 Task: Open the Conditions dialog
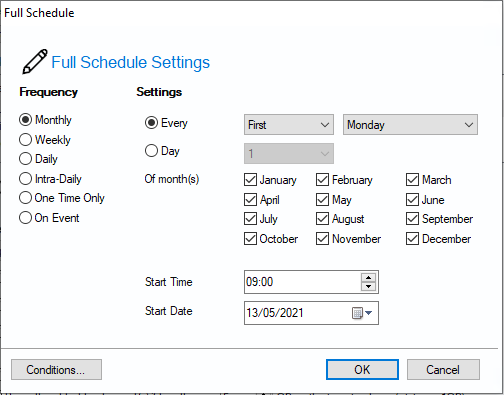[56, 370]
